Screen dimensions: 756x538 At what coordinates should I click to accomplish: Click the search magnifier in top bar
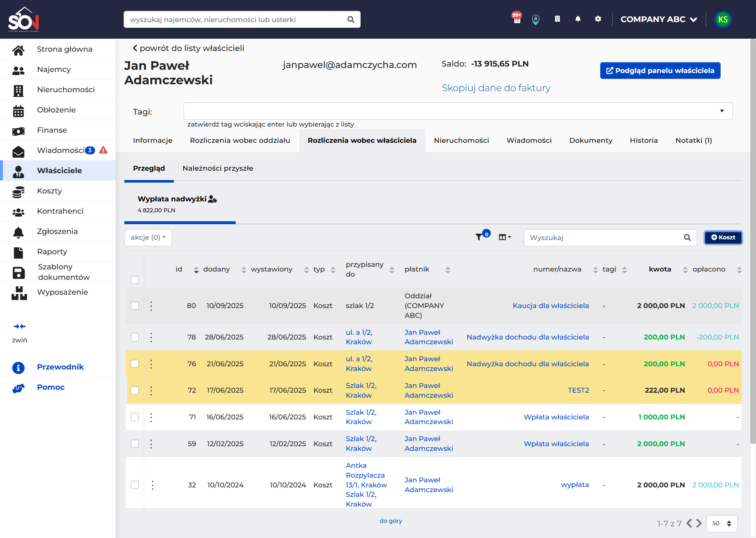351,20
